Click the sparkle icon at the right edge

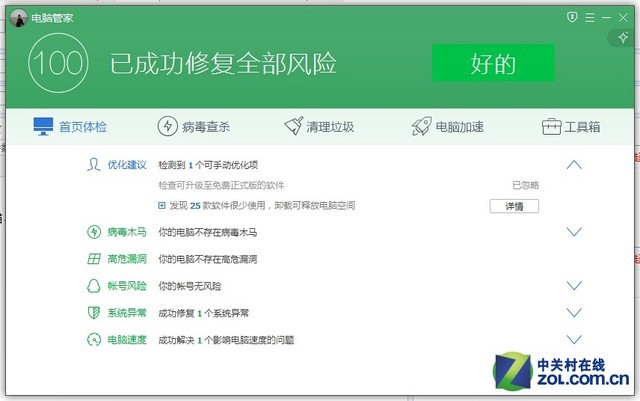623,37
